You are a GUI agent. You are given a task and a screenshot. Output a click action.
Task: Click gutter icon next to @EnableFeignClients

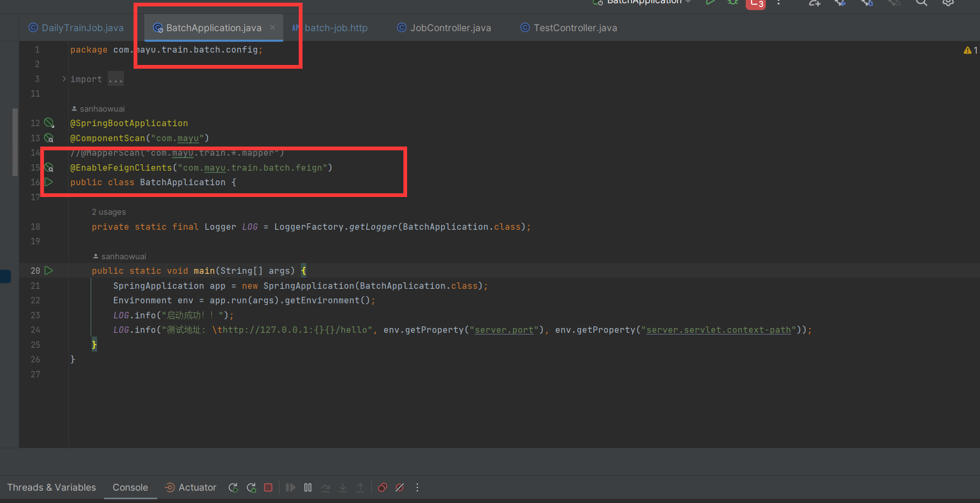(49, 167)
